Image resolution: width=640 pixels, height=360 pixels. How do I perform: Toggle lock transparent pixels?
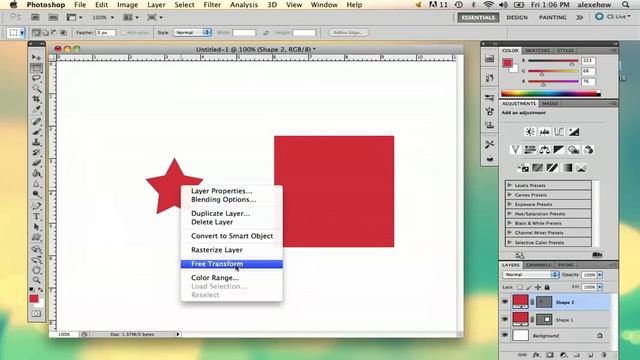520,287
